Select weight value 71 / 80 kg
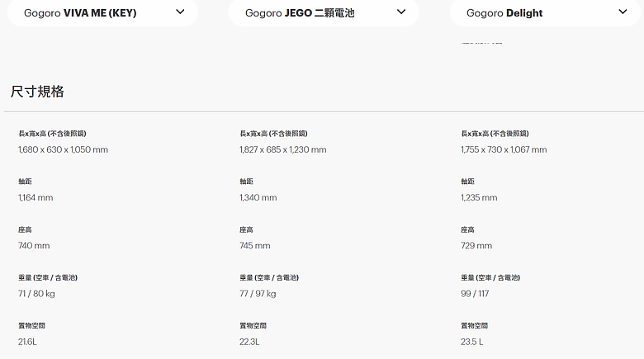 coord(36,294)
